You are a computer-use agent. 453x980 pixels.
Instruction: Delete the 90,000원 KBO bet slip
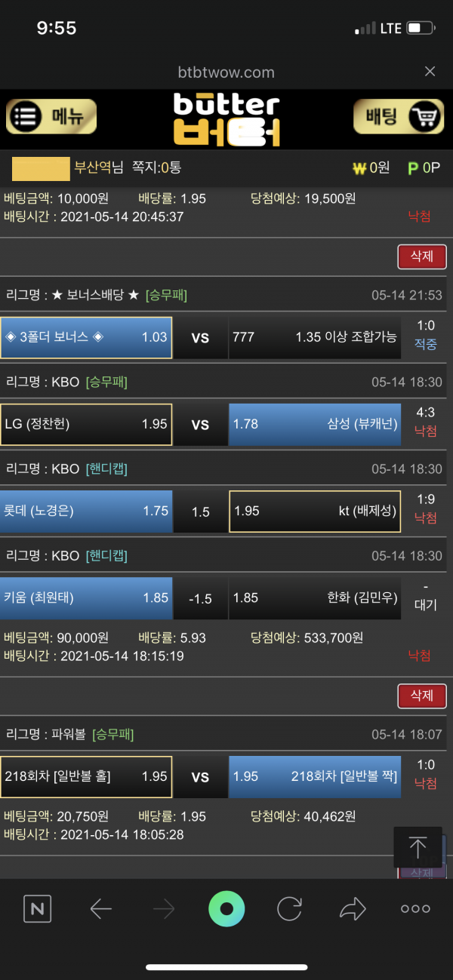coord(421,257)
